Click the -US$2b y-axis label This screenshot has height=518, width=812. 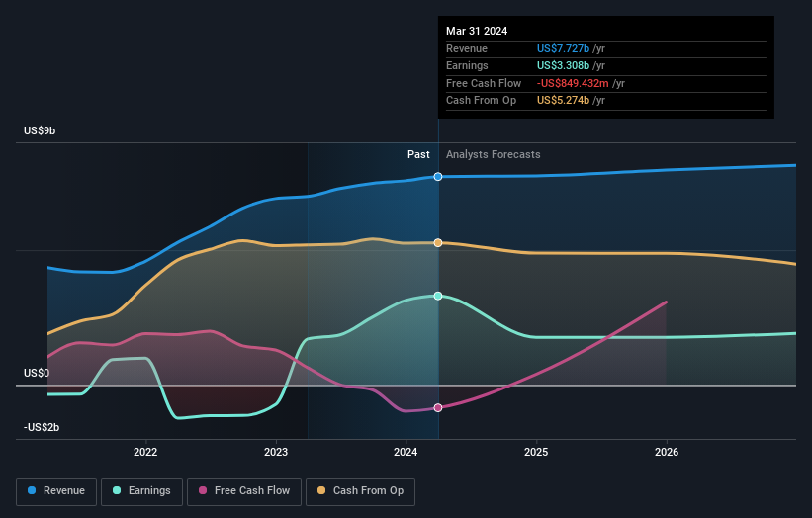point(42,427)
